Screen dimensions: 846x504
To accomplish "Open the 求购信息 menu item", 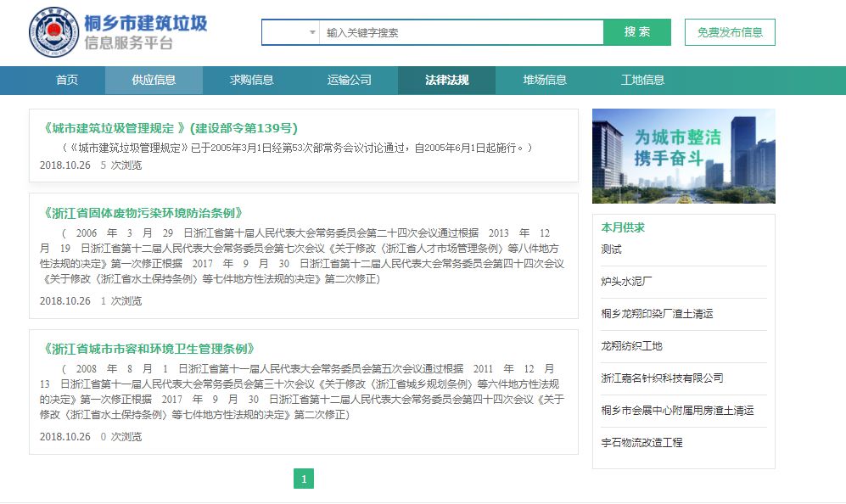I will [251, 81].
